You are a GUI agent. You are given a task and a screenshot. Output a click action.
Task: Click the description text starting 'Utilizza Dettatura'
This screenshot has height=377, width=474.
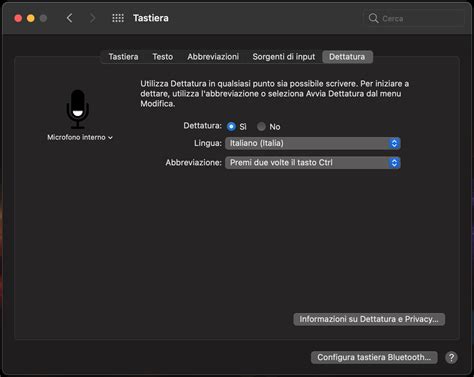[275, 93]
